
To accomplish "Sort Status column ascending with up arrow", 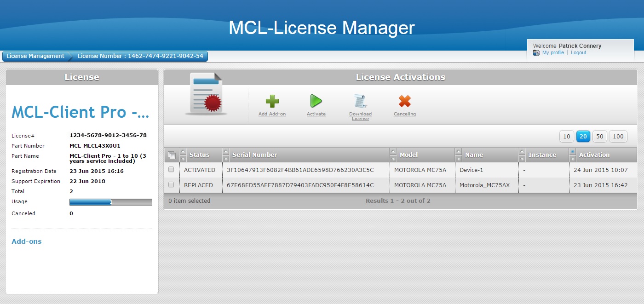I will 183,151.
